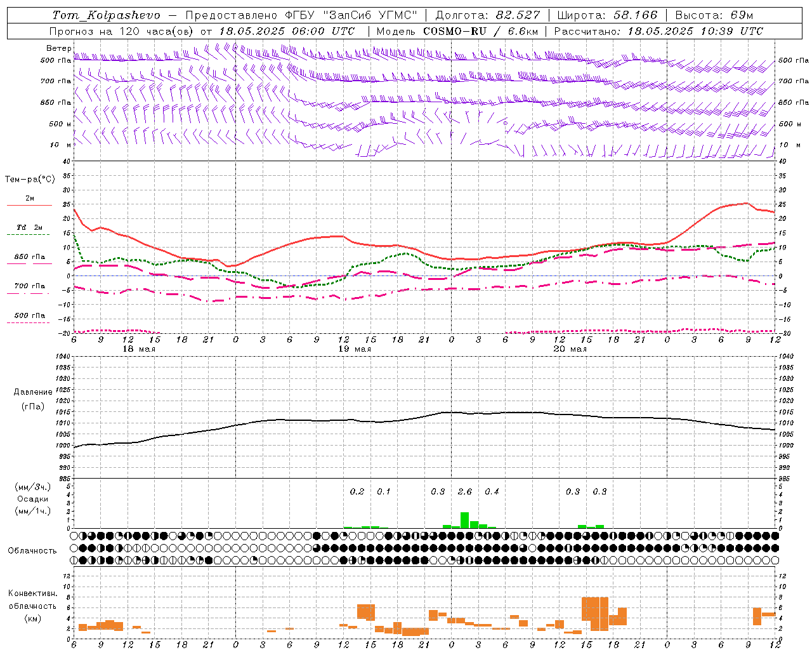Screen dimensions: 812x650
Task: Click the model name COSMO-RU / 6.6км
Action: [x=481, y=31]
